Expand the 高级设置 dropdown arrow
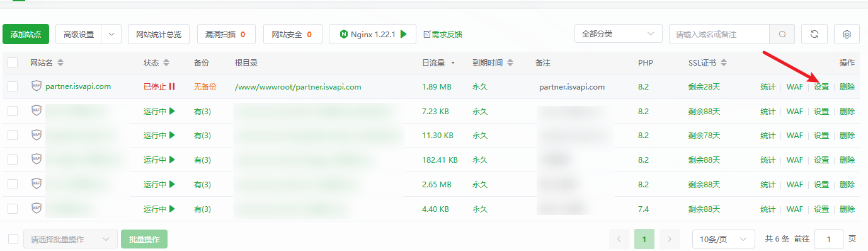 tap(111, 34)
